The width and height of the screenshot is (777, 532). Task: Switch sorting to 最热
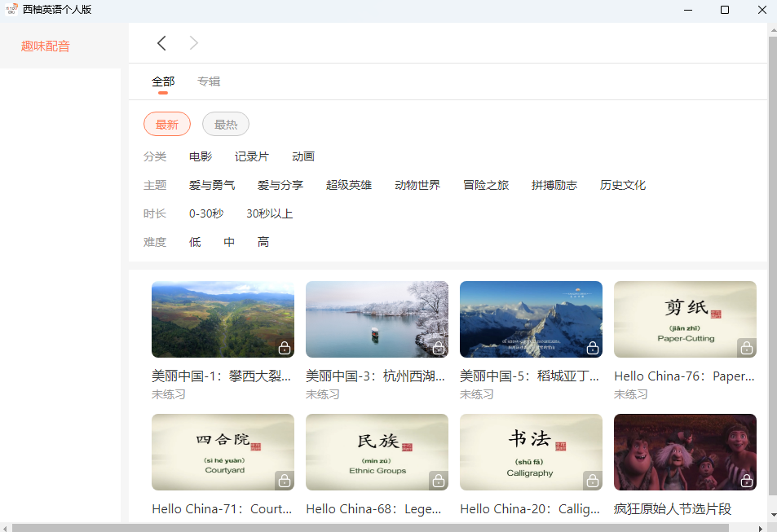click(225, 124)
